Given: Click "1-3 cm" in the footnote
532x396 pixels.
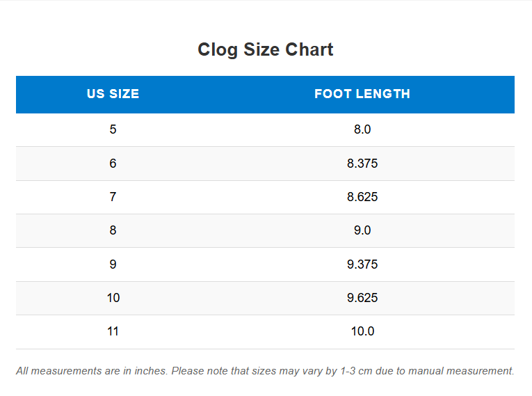Looking at the screenshot, I should click(356, 371).
